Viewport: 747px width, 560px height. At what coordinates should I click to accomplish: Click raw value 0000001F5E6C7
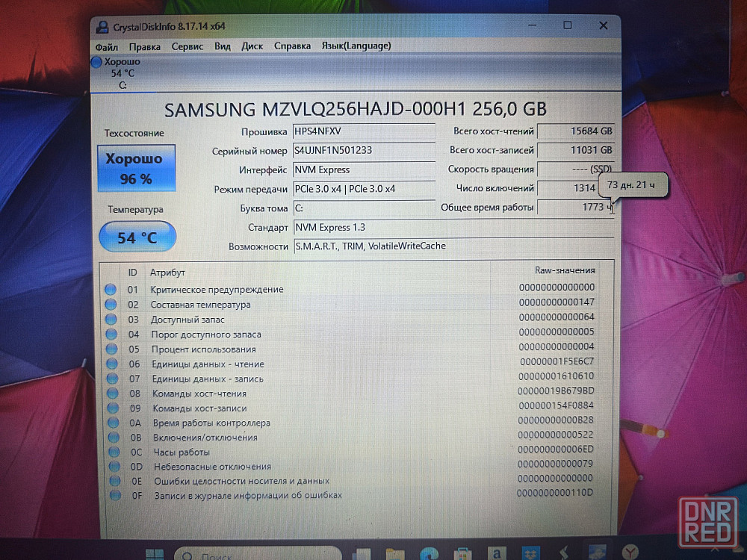pos(557,361)
